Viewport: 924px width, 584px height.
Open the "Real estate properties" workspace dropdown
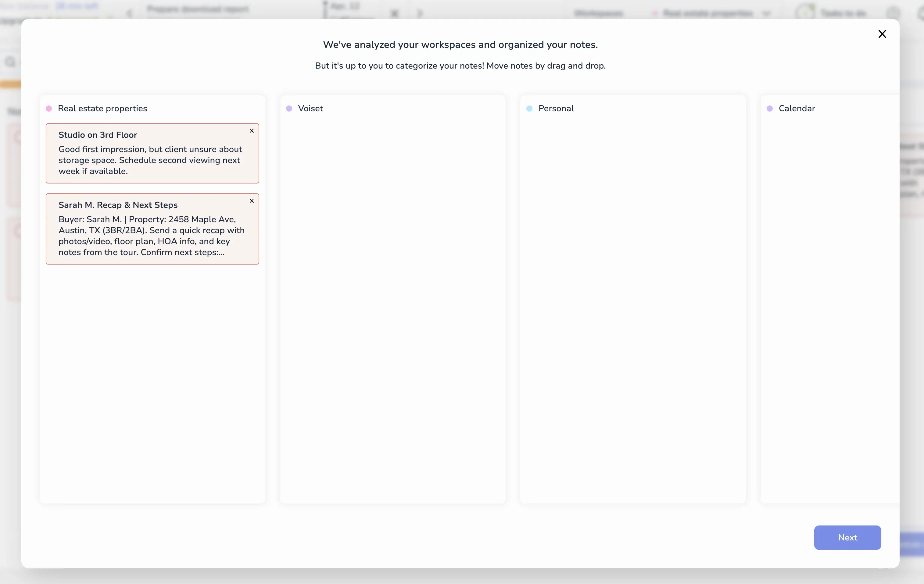[766, 13]
